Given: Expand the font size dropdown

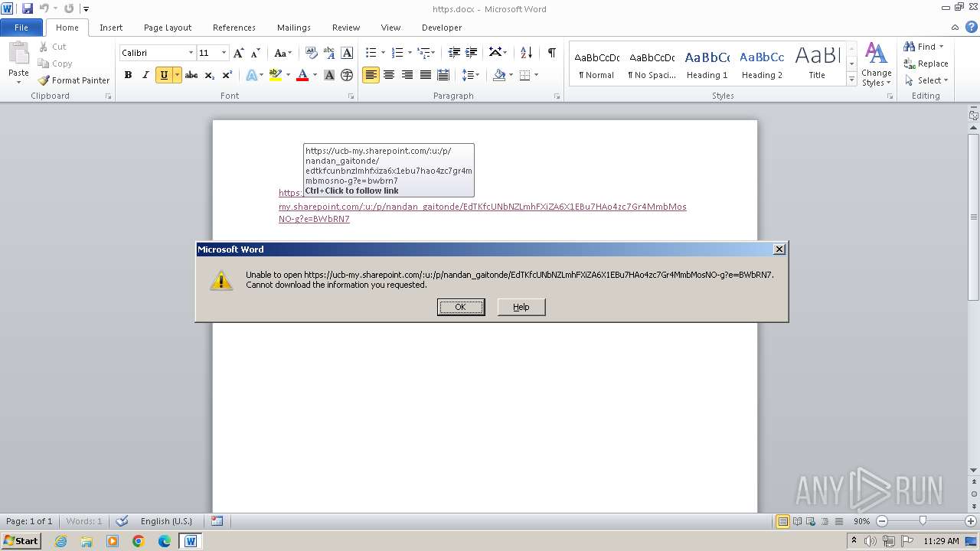Looking at the screenshot, I should point(224,53).
